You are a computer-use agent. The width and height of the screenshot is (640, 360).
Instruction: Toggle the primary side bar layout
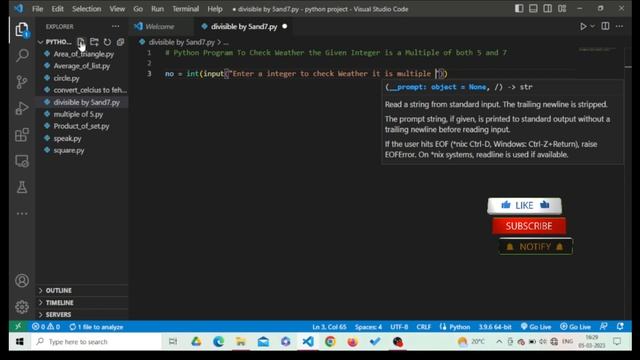pyautogui.click(x=519, y=9)
